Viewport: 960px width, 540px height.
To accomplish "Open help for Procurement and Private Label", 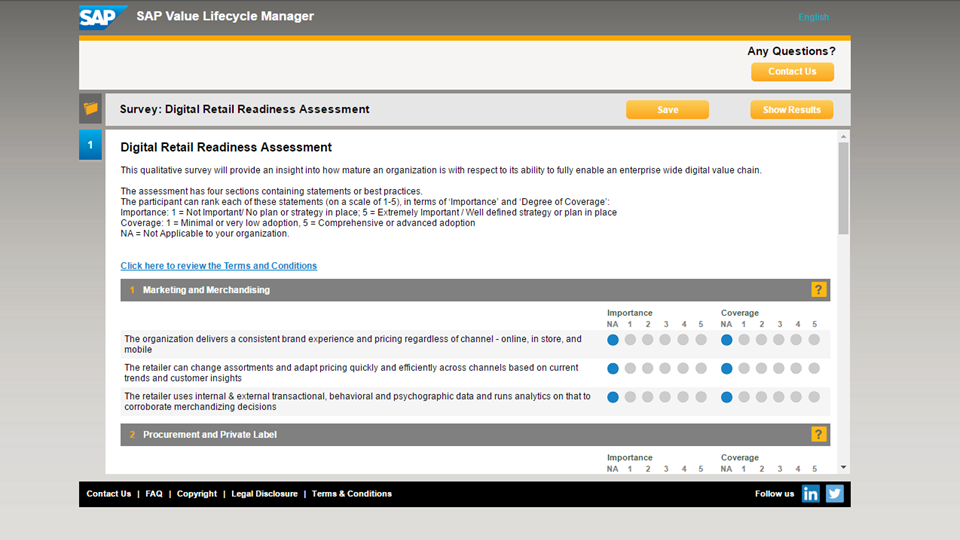I will pyautogui.click(x=819, y=434).
